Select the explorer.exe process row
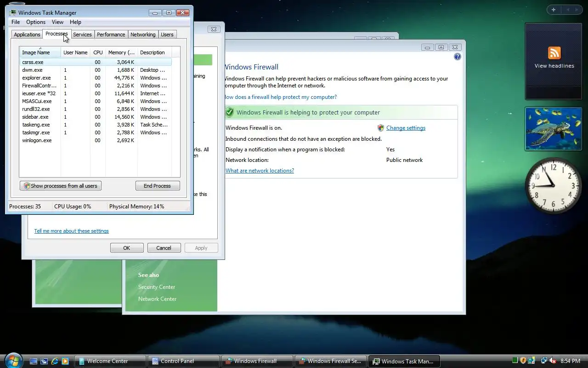The image size is (588, 368). [x=96, y=78]
